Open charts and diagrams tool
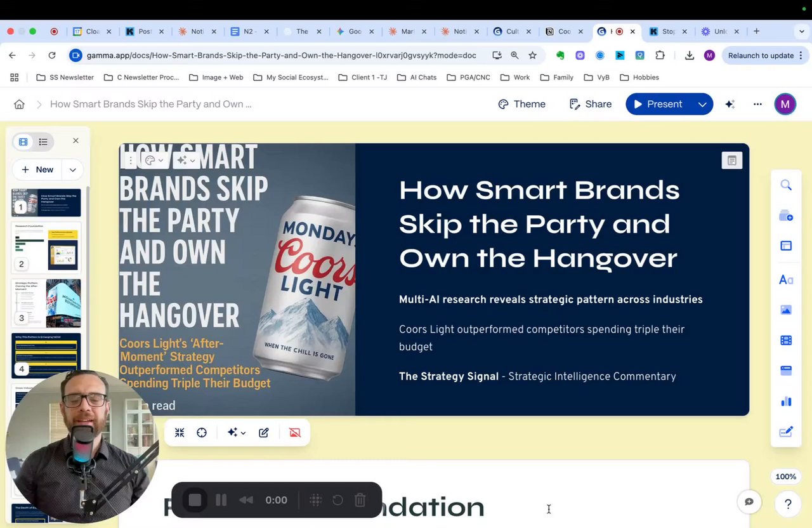This screenshot has width=812, height=528. click(786, 401)
